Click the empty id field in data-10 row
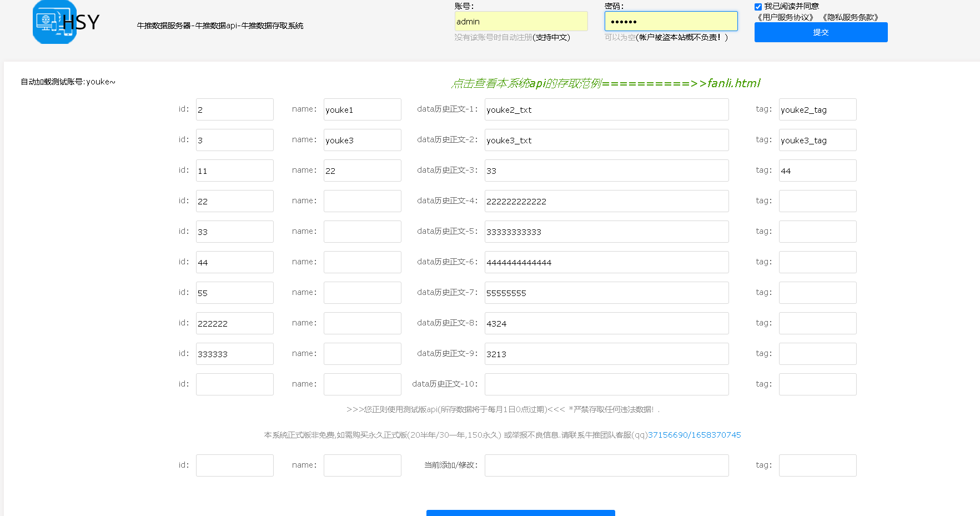980x516 pixels. coord(235,384)
